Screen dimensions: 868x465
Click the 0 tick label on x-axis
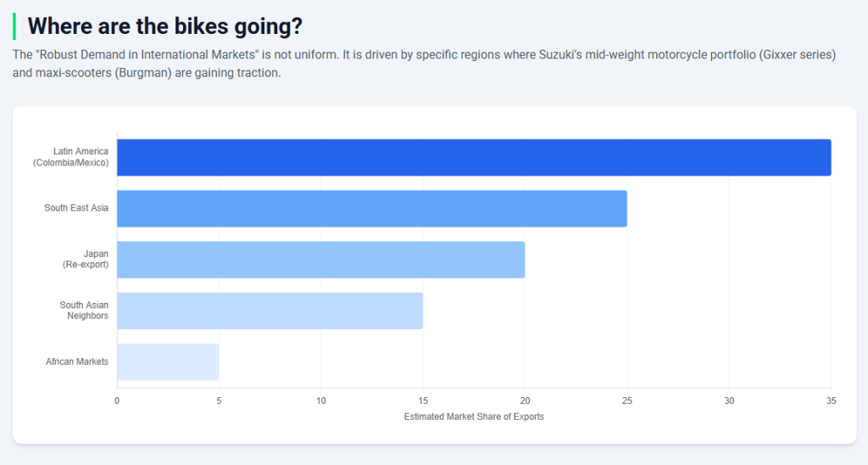tap(117, 401)
